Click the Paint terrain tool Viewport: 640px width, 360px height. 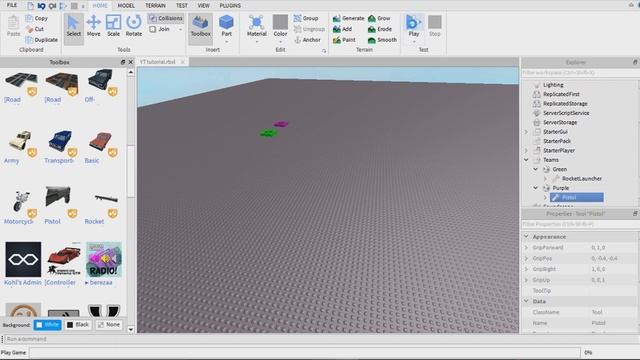point(344,40)
